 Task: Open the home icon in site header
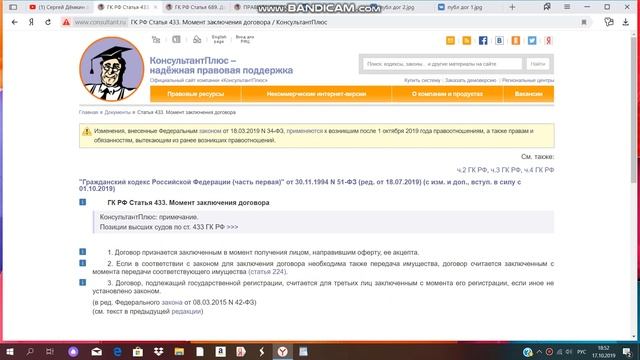click(197, 40)
